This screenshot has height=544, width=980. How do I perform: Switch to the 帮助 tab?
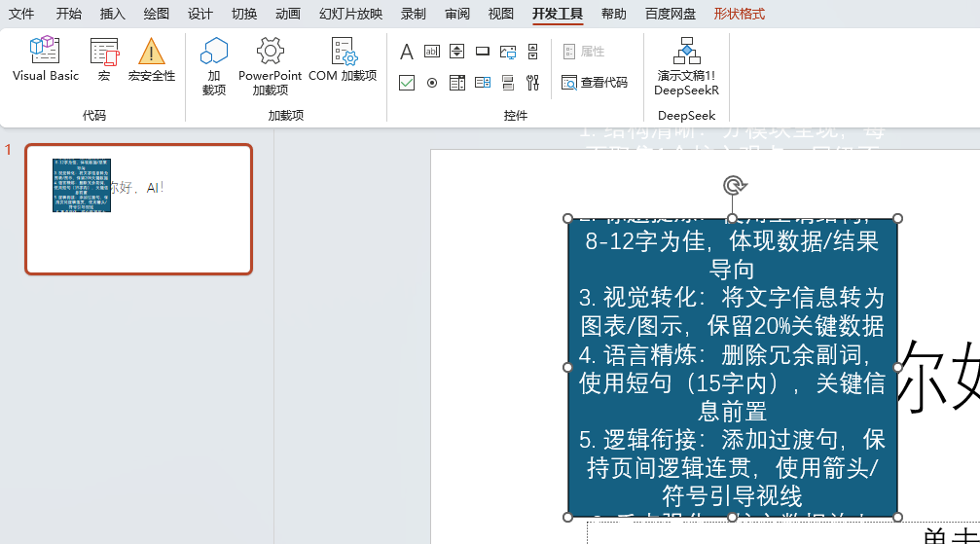[614, 14]
